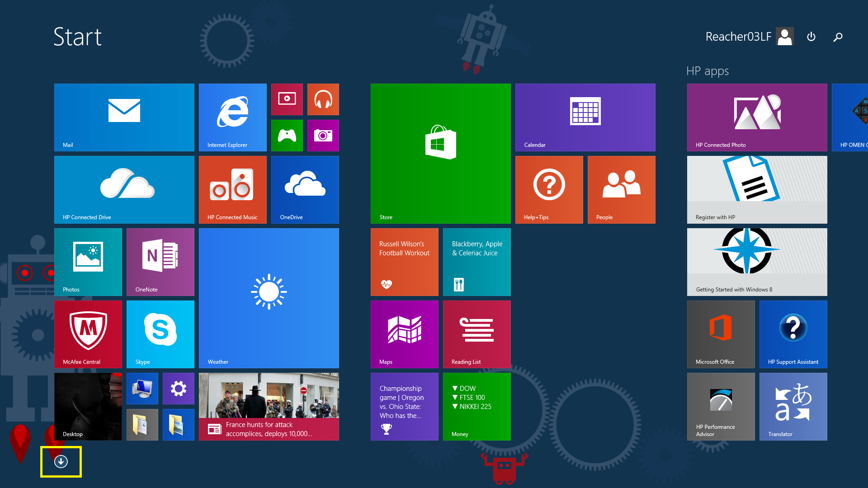This screenshot has height=488, width=868.
Task: Click the HP apps group heading
Action: coord(708,71)
